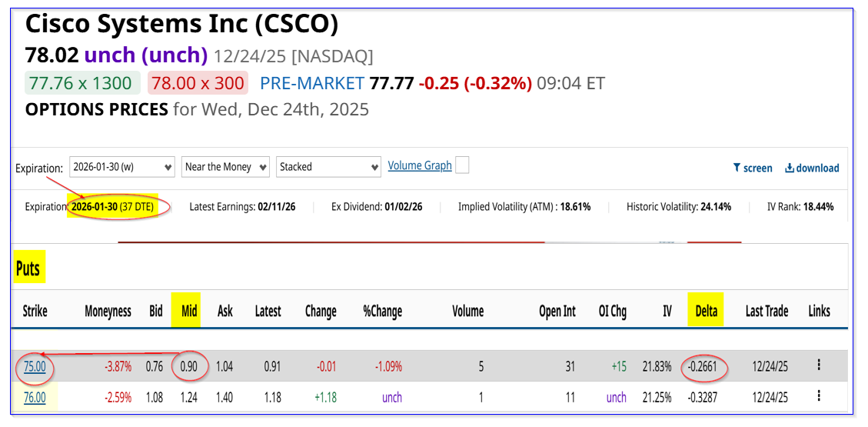
Task: Sort by the IV column header
Action: [667, 312]
